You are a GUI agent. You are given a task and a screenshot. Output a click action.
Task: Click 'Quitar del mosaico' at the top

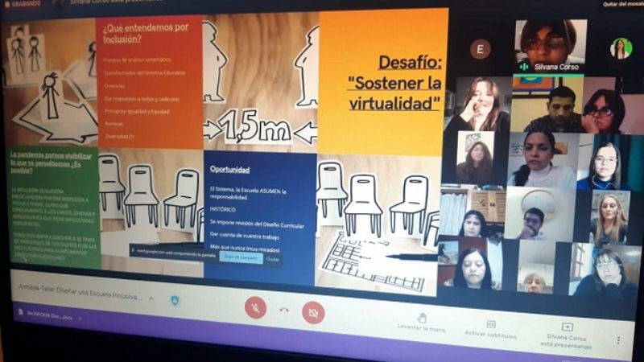pyautogui.click(x=622, y=4)
